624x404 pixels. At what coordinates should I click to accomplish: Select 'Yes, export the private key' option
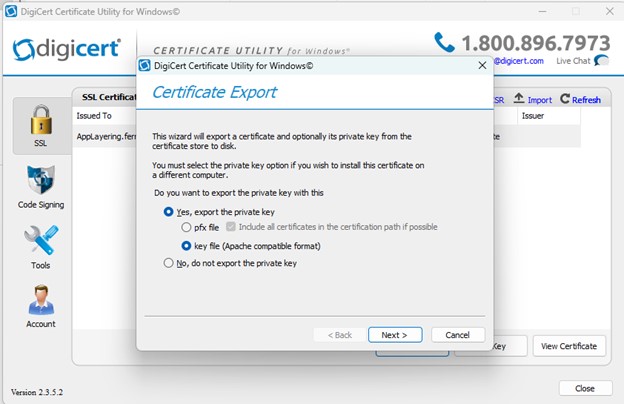coord(168,212)
